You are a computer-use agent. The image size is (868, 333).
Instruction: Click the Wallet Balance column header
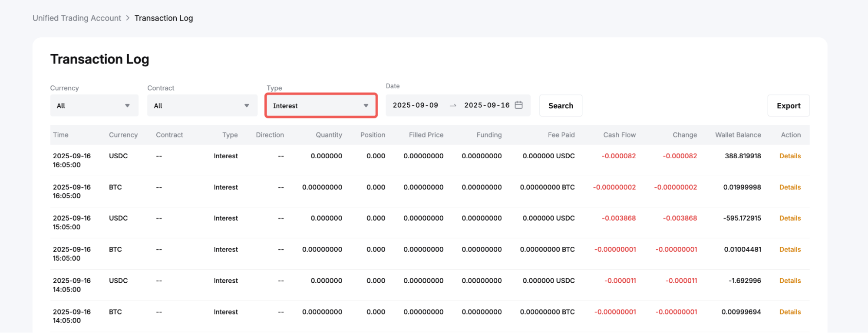[738, 135]
